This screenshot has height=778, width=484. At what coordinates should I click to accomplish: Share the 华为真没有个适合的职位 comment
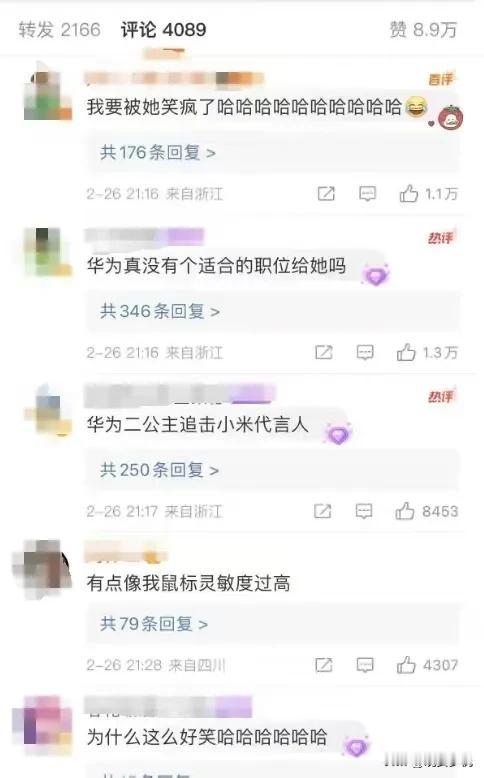click(324, 352)
